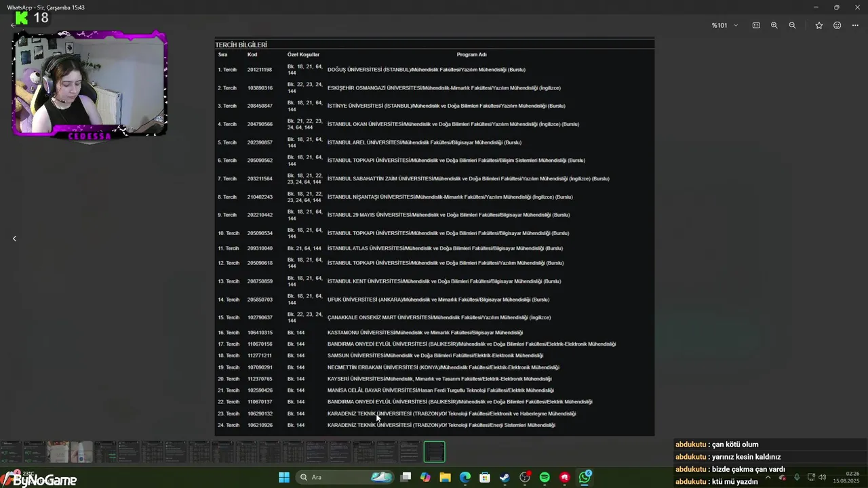868x488 pixels.
Task: Click '24. Tercih' row label
Action: click(x=229, y=426)
